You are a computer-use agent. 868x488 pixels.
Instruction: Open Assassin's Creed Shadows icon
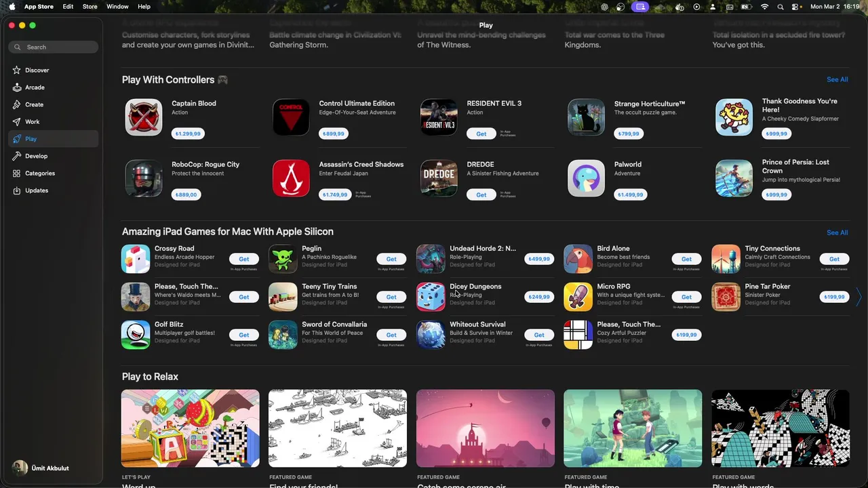291,178
